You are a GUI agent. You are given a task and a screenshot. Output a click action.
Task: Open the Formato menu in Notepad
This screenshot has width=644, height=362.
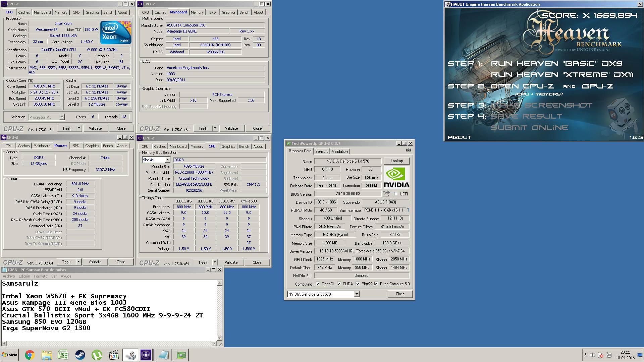41,276
